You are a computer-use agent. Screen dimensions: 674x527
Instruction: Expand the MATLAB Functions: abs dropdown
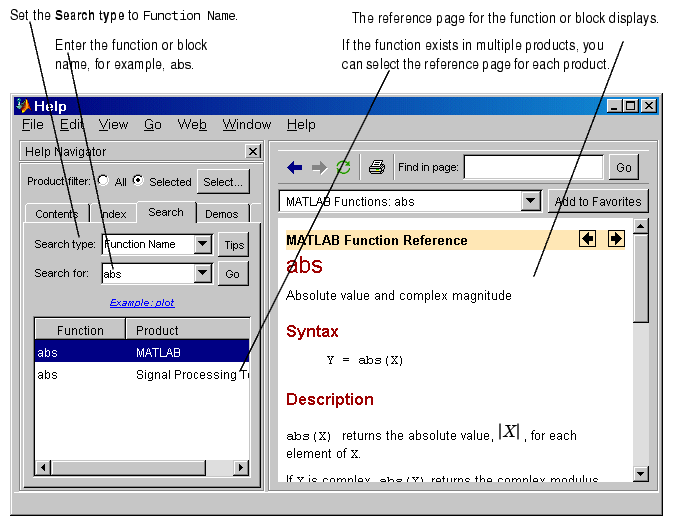[x=530, y=201]
